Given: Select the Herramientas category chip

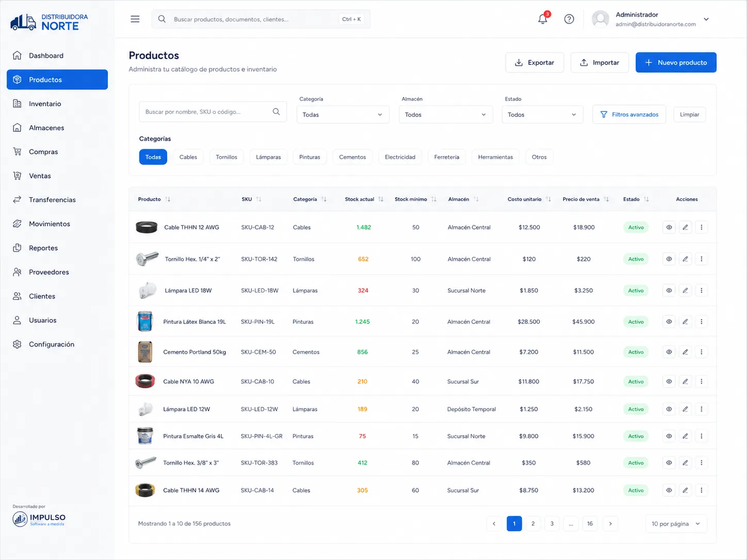Looking at the screenshot, I should pos(495,157).
